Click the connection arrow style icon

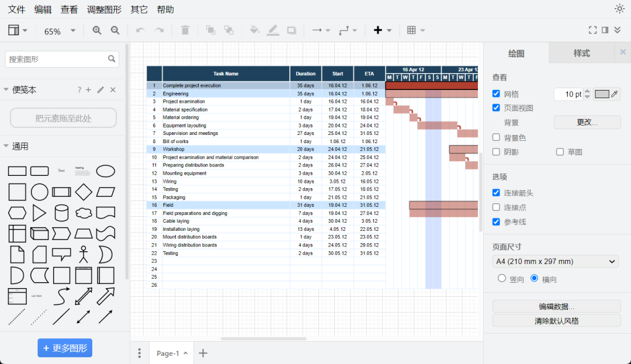tap(317, 30)
